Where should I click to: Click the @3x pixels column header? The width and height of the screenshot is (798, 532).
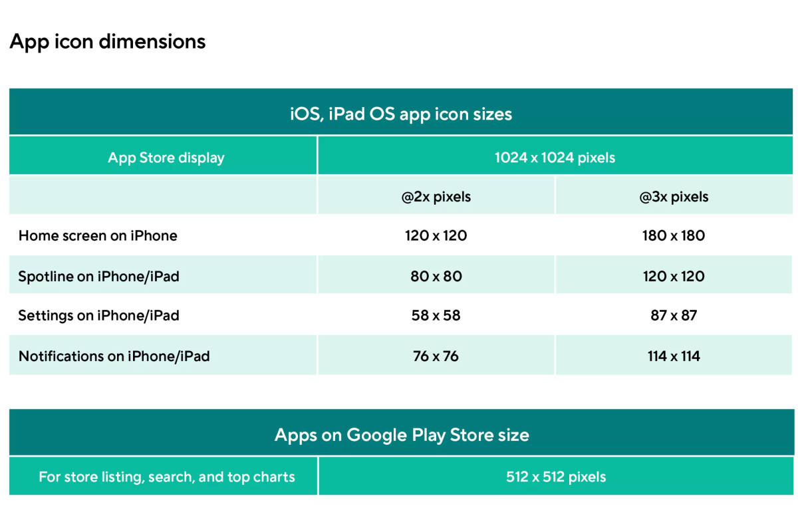(x=674, y=197)
